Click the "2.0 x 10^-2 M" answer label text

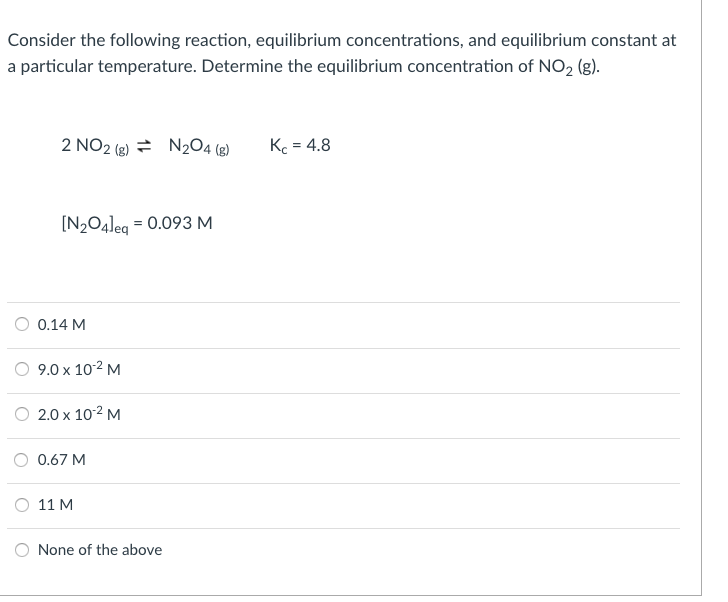[x=79, y=414]
